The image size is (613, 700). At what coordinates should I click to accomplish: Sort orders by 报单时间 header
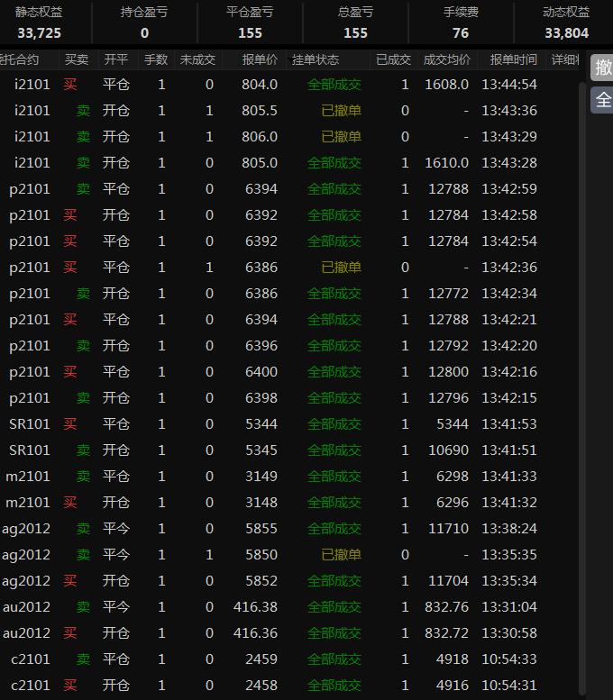[513, 59]
